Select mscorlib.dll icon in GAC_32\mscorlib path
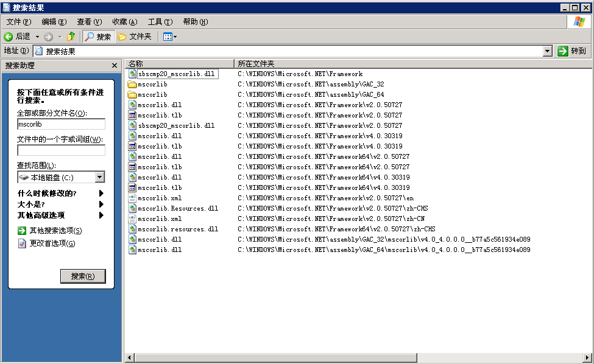This screenshot has width=594, height=364. click(132, 239)
